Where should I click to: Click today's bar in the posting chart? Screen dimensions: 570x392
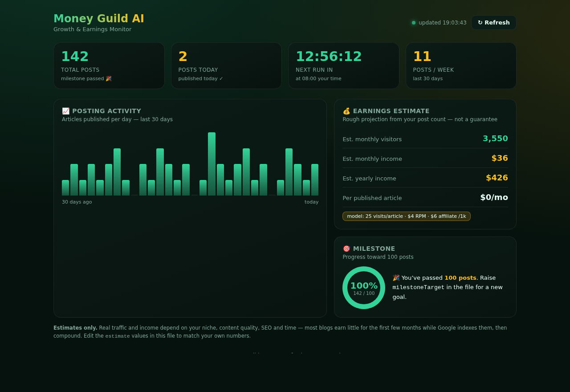tap(315, 180)
